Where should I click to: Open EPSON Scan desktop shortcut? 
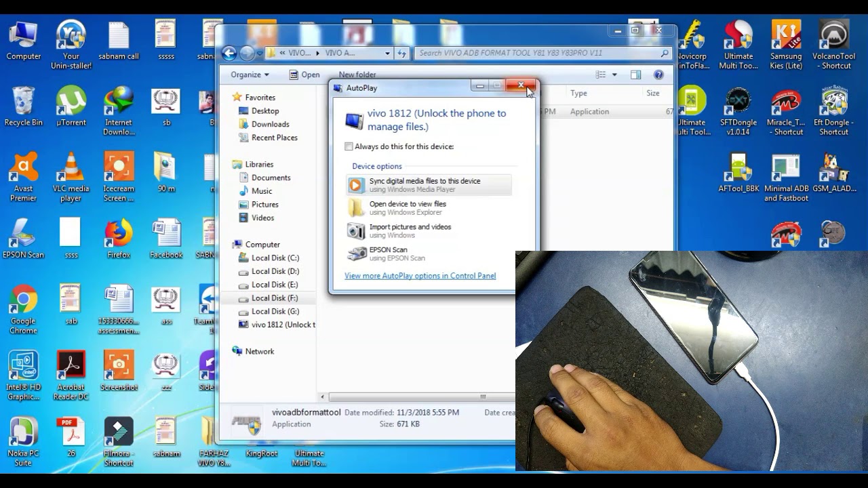23,239
